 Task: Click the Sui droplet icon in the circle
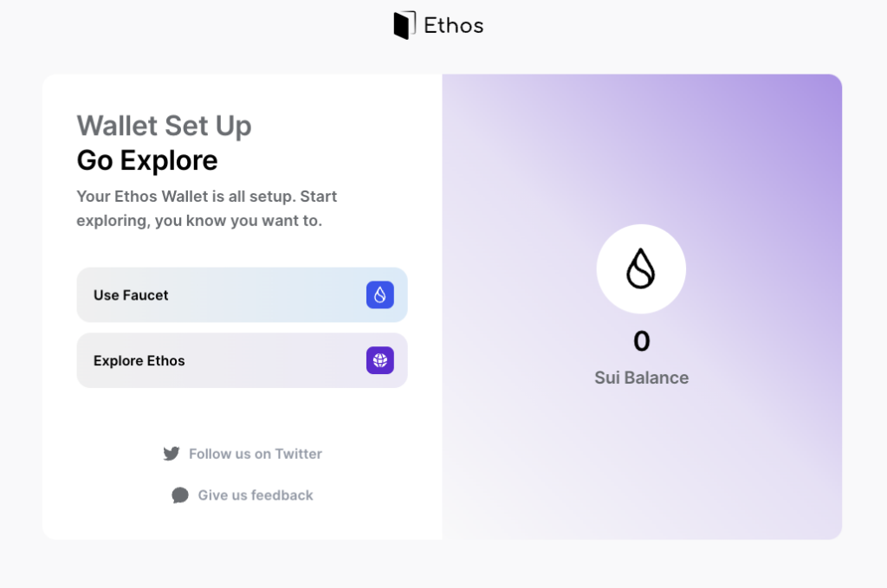pos(641,268)
